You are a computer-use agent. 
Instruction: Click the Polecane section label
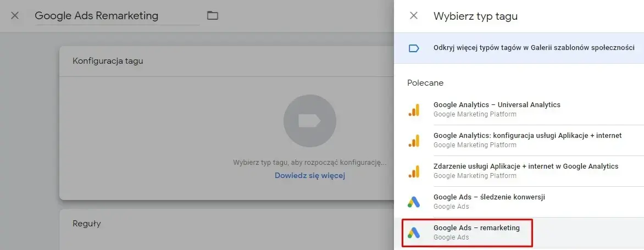[x=425, y=83]
